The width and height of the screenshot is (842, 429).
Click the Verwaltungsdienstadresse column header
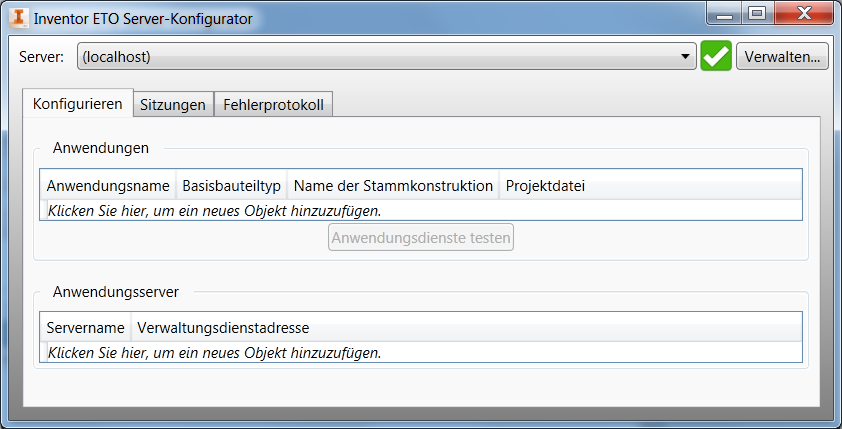tap(223, 328)
